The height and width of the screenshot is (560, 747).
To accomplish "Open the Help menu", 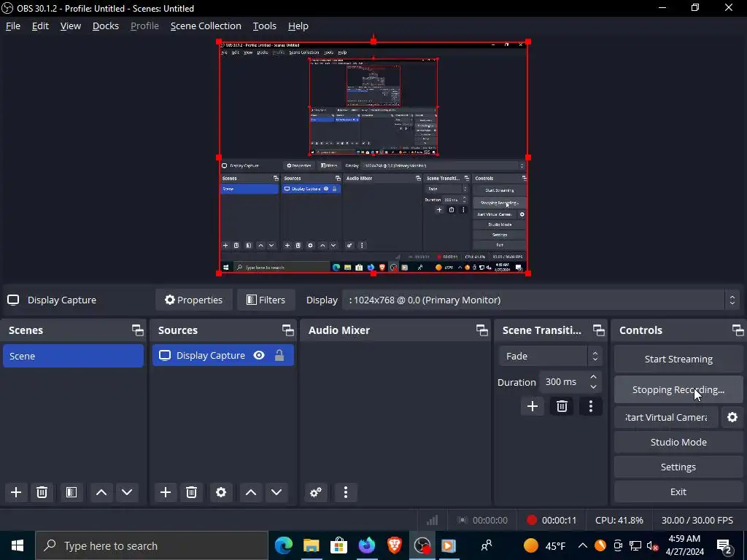I will [298, 26].
